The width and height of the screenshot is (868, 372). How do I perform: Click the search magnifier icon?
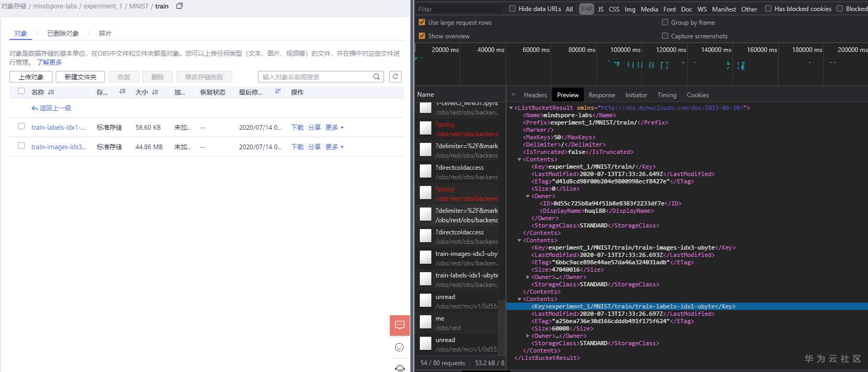pos(376,77)
